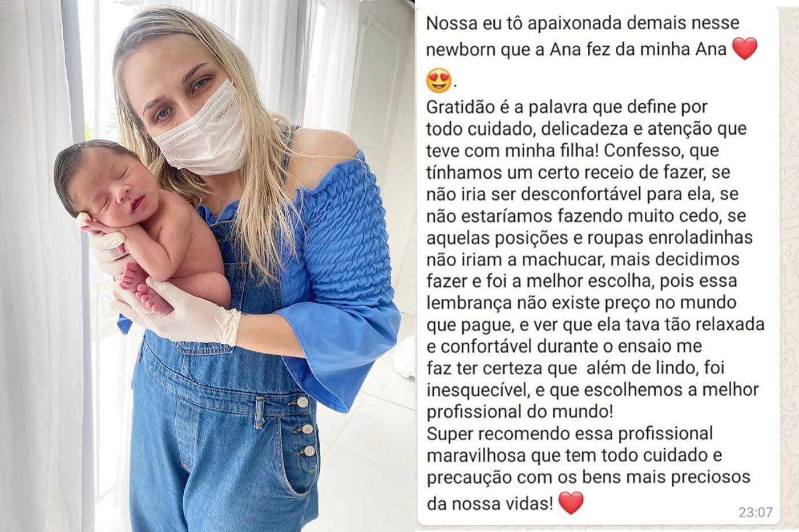The width and height of the screenshot is (799, 532).
Task: Click the line starting "Super recomendo essa profissional"
Action: click(x=570, y=433)
